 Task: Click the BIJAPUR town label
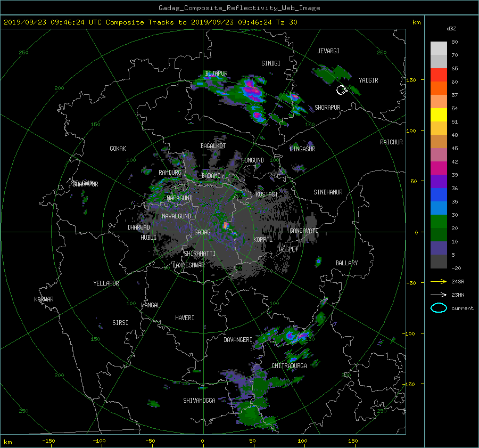[x=216, y=74]
